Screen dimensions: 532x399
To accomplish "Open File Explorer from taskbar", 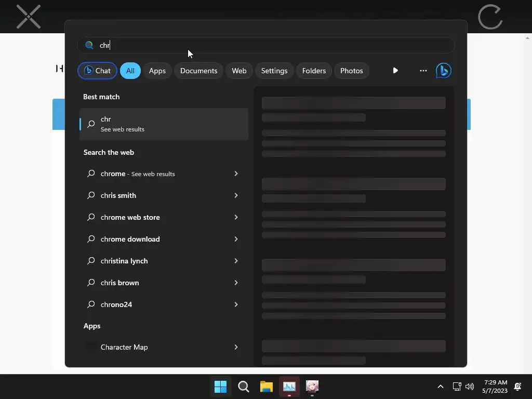I will [x=267, y=387].
